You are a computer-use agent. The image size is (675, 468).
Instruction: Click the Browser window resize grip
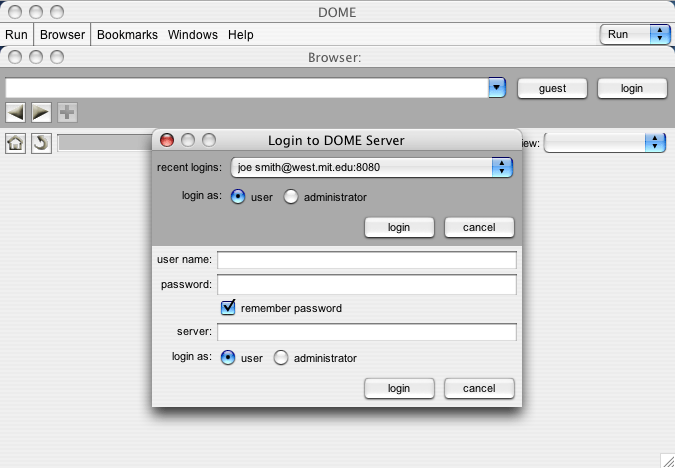click(668, 461)
